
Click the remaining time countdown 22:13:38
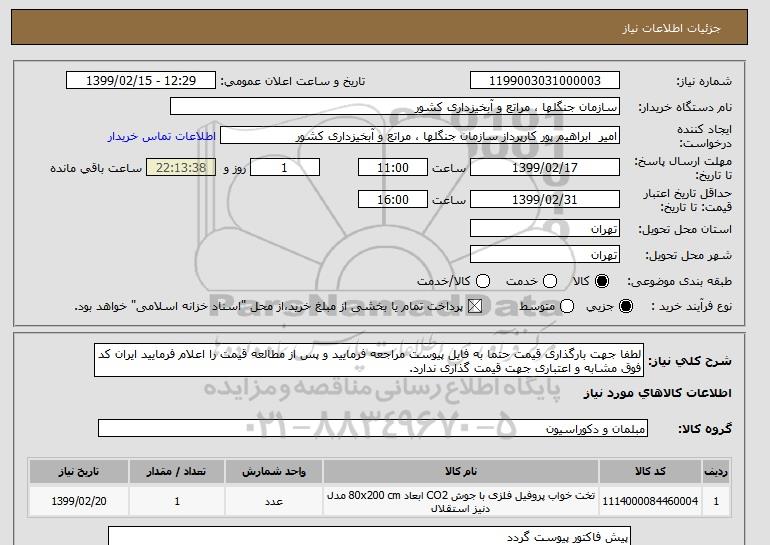click(181, 167)
